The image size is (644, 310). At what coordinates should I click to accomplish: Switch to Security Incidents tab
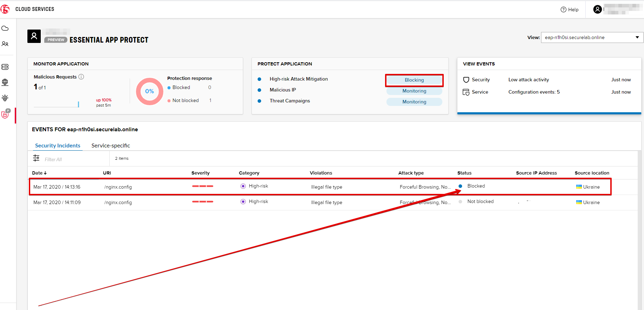pyautogui.click(x=58, y=146)
